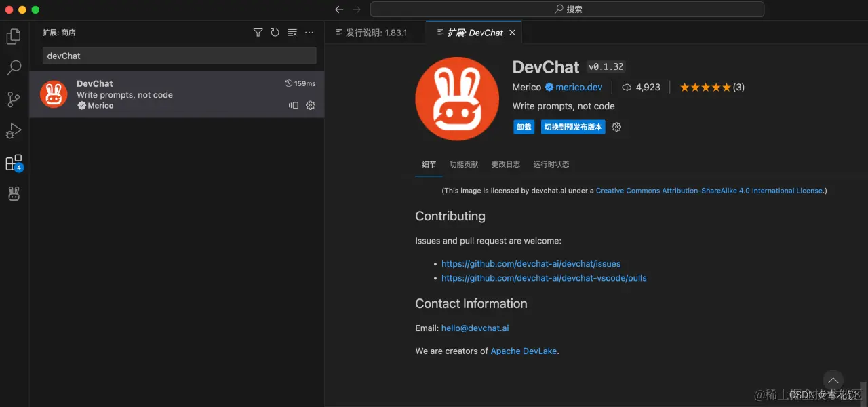Open the Apache DevLake link
This screenshot has height=407, width=868.
[524, 351]
